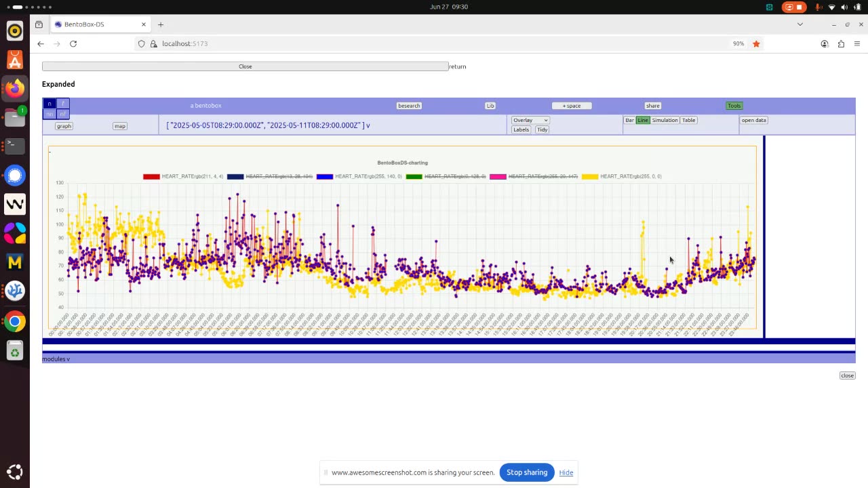Bookmark star icon in address bar
The height and width of the screenshot is (488, 868).
(x=756, y=43)
